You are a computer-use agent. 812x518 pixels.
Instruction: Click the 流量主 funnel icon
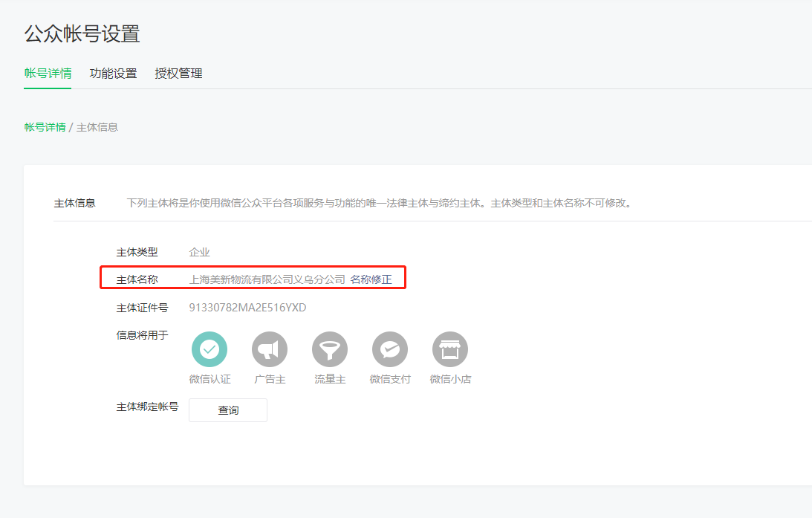(x=330, y=349)
